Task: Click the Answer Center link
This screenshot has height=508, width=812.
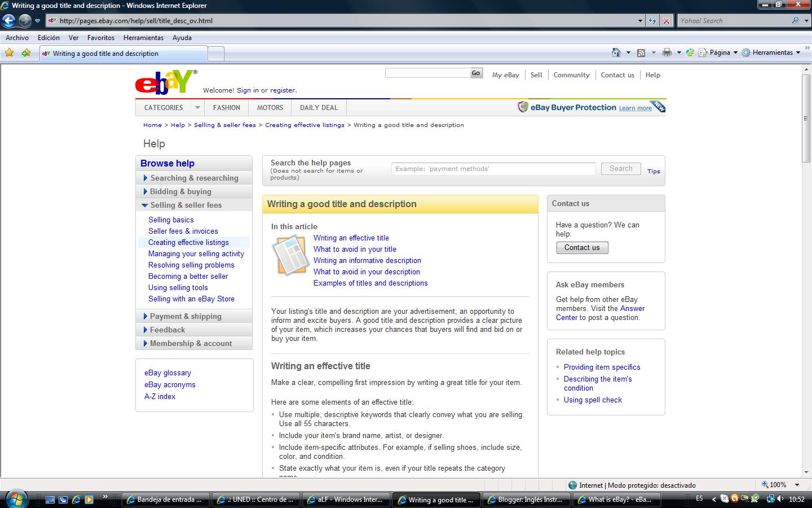Action: 600,313
